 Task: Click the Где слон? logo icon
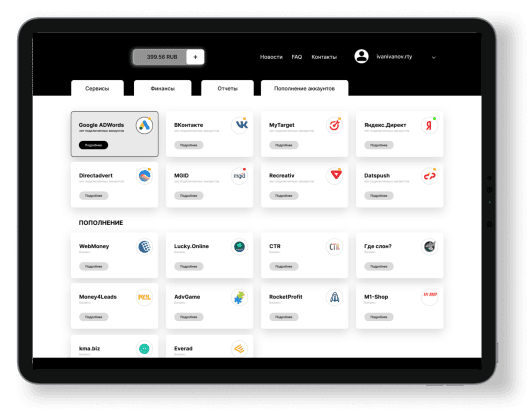coord(429,246)
